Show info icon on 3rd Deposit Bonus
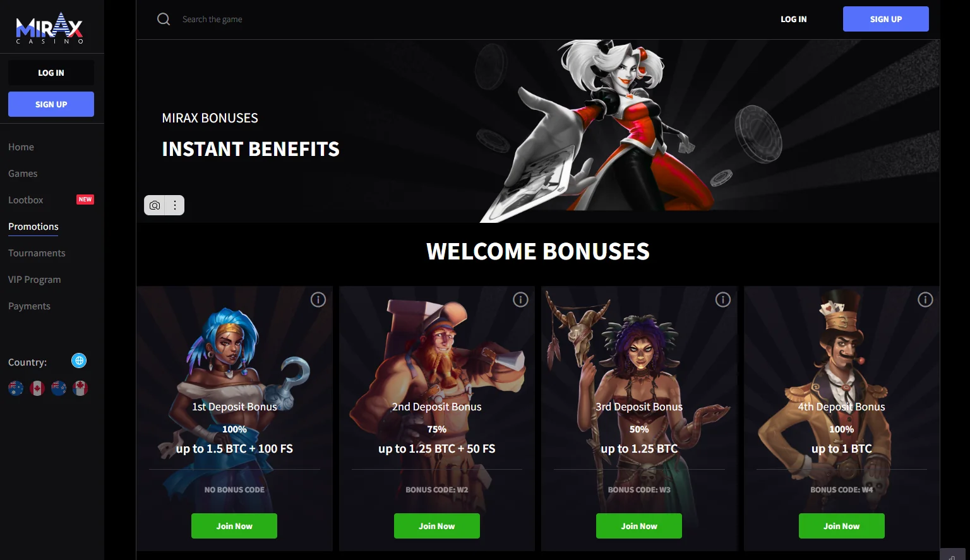The width and height of the screenshot is (970, 560). (x=723, y=300)
